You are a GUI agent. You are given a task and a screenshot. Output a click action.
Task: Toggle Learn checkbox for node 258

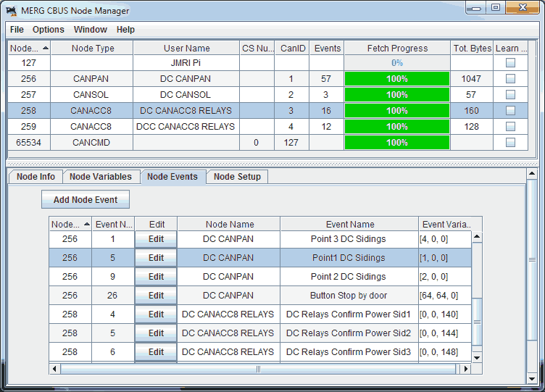[510, 111]
